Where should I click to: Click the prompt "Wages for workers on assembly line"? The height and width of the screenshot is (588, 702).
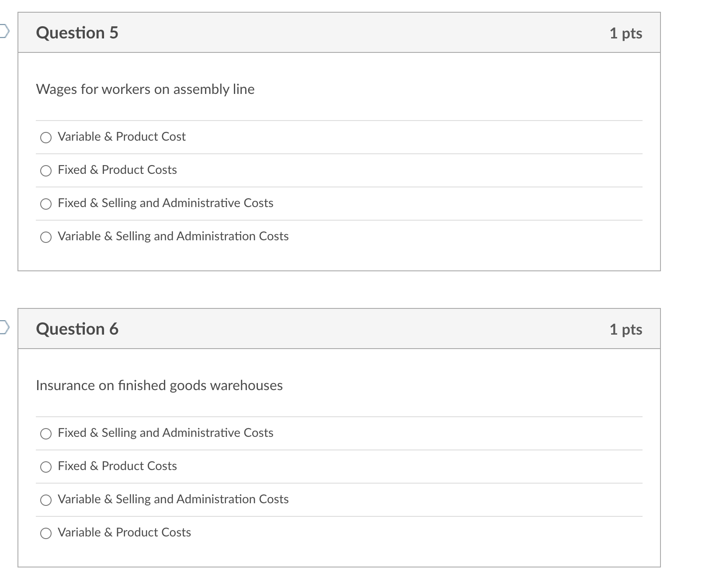click(146, 89)
